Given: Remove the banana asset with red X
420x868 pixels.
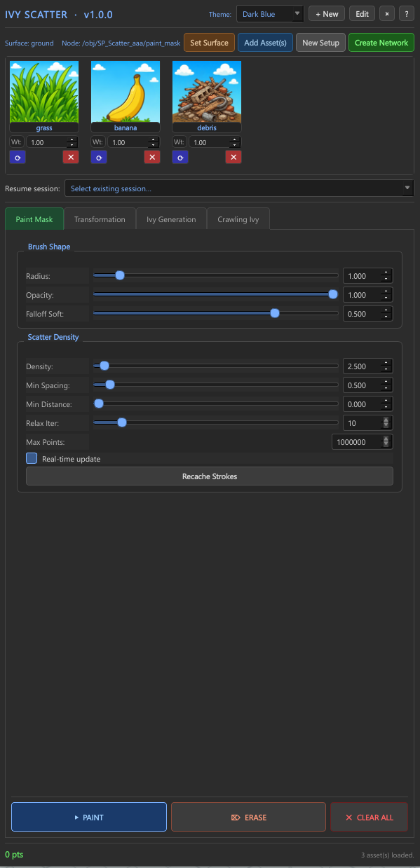Looking at the screenshot, I should tap(151, 158).
